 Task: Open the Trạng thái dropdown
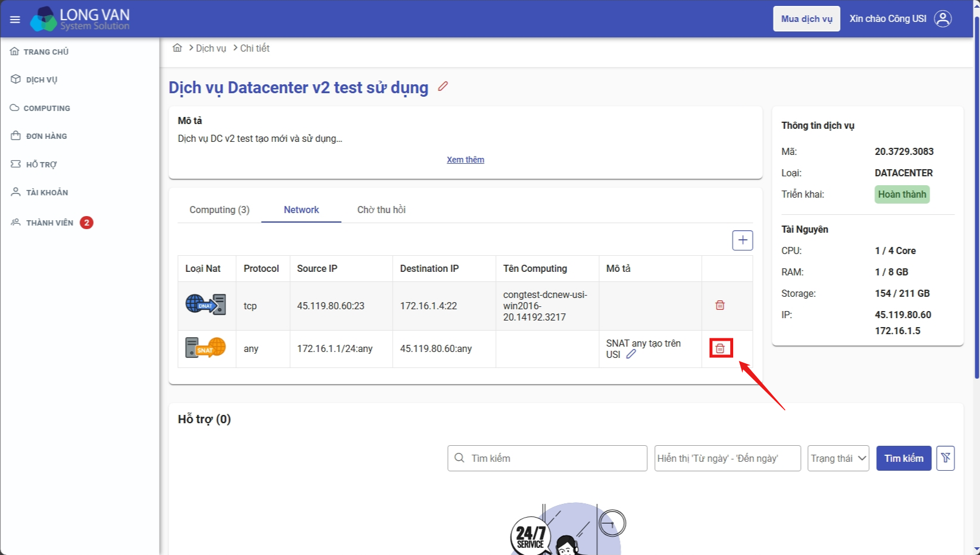[x=838, y=458]
